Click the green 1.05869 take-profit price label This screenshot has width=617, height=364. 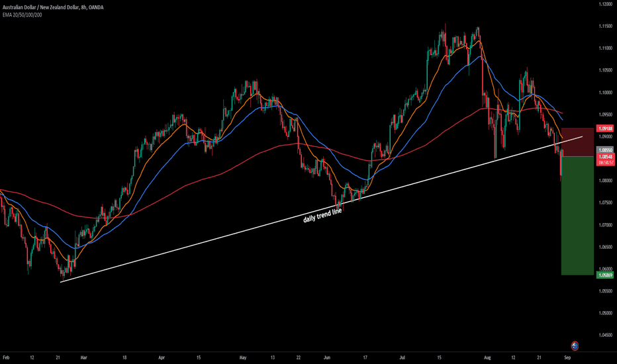pyautogui.click(x=605, y=275)
